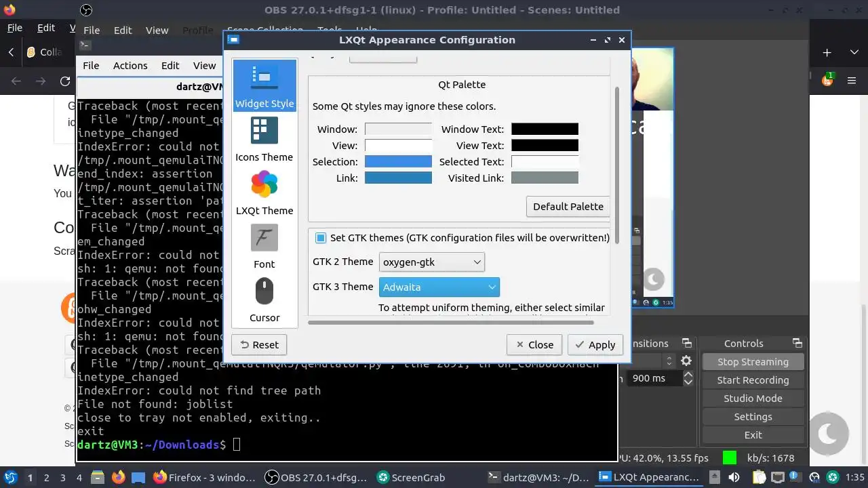868x488 pixels.
Task: List all Firefox tabs chevron
Action: 854,52
